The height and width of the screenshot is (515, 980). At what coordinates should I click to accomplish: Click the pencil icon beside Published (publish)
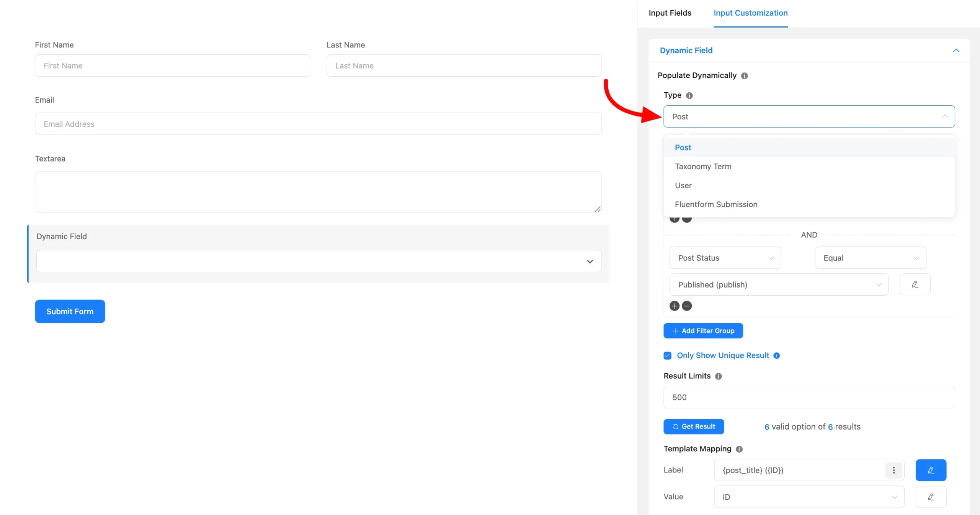click(915, 284)
